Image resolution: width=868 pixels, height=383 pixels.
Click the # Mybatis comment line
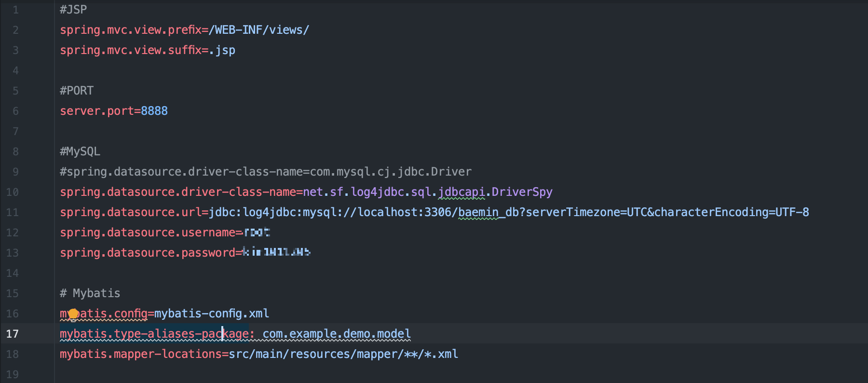(x=90, y=293)
